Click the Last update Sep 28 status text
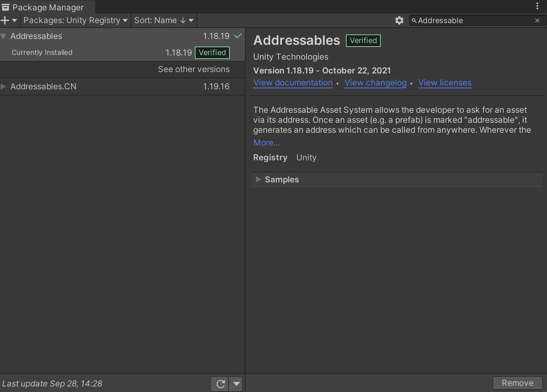 coord(52,384)
